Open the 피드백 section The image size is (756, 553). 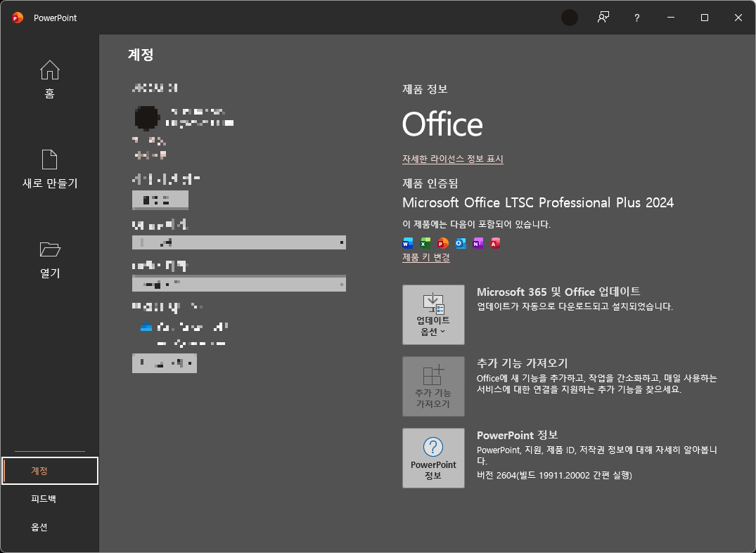(44, 499)
